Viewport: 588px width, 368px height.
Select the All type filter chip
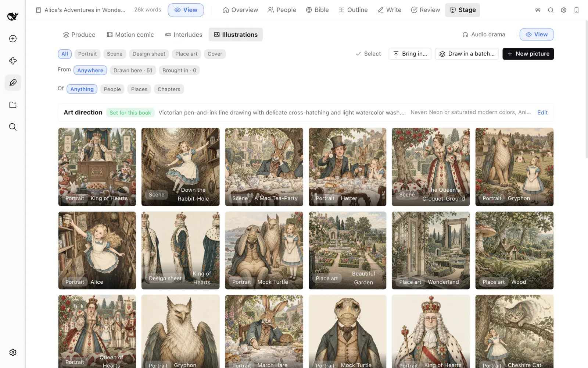pyautogui.click(x=65, y=54)
